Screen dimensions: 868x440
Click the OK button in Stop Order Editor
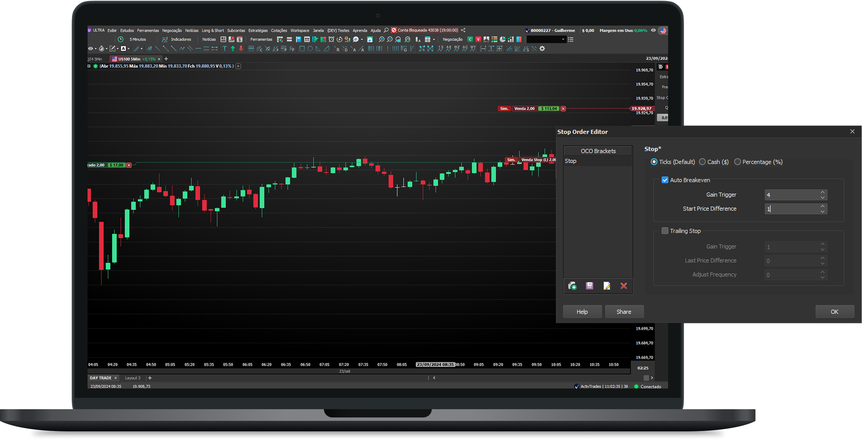tap(835, 312)
